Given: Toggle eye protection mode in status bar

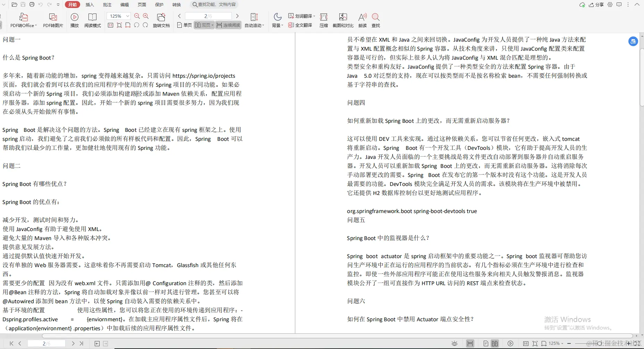Looking at the screenshot, I should click(455, 343).
